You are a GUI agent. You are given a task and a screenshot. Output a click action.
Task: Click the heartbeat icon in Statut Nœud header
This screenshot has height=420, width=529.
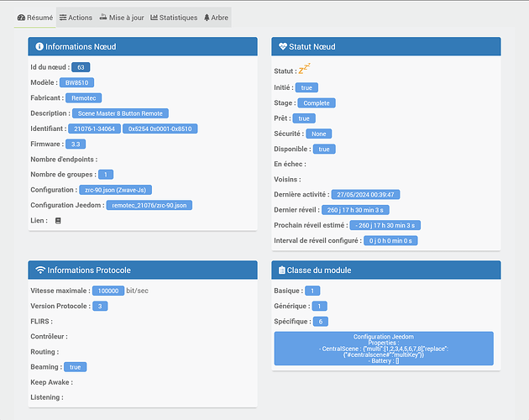point(283,47)
